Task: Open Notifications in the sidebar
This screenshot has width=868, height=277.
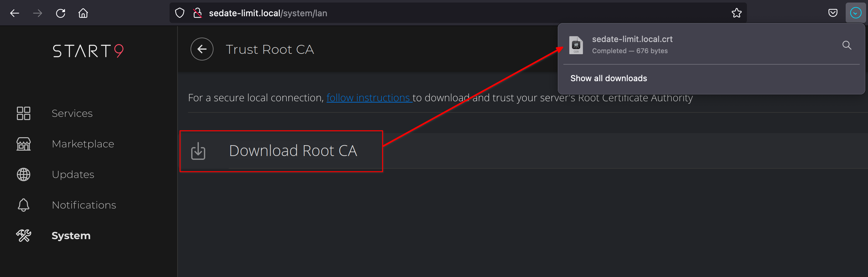Action: [83, 205]
